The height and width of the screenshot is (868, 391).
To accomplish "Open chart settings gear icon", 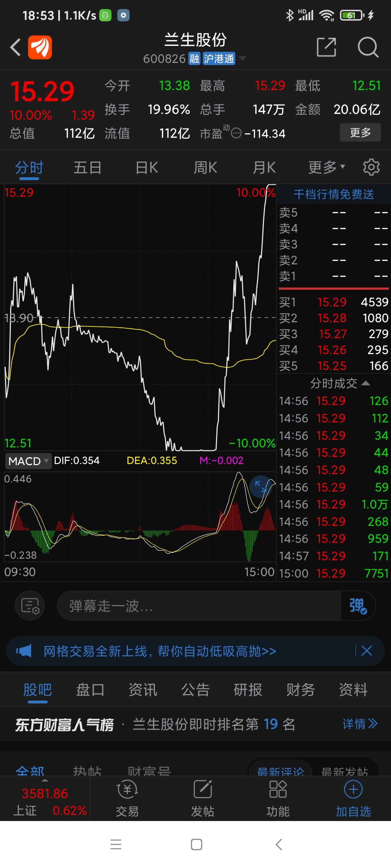I will [x=371, y=167].
